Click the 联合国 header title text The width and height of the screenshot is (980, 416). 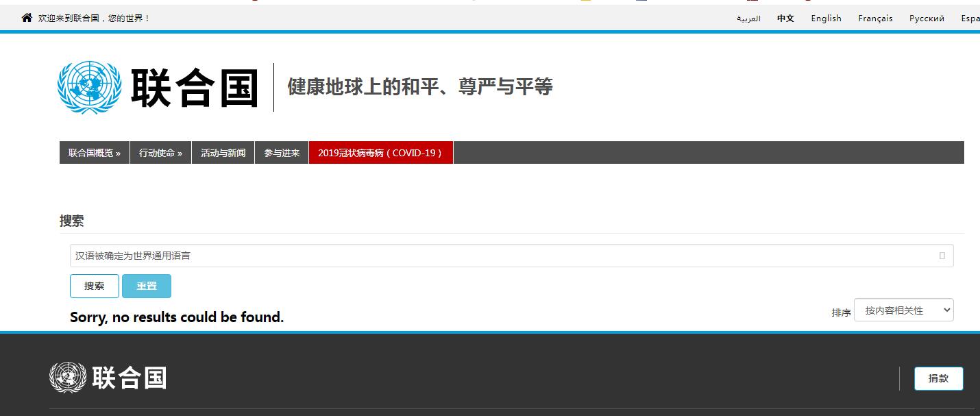[195, 88]
